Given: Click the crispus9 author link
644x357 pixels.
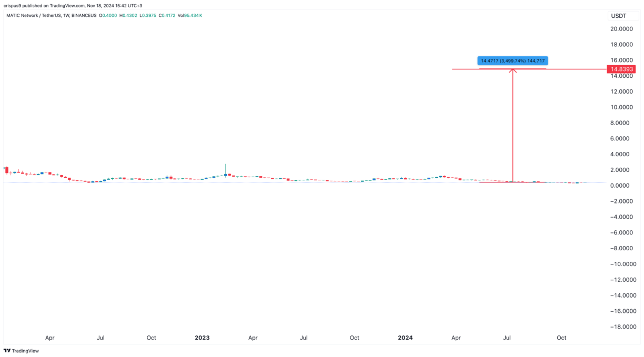Looking at the screenshot, I should pos(13,5).
